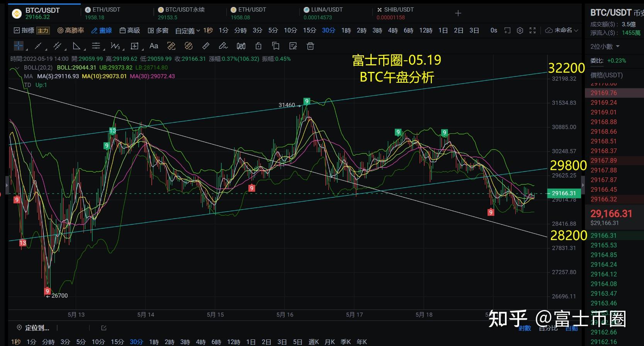Select the 週K interval in bottom bar

tap(314, 342)
